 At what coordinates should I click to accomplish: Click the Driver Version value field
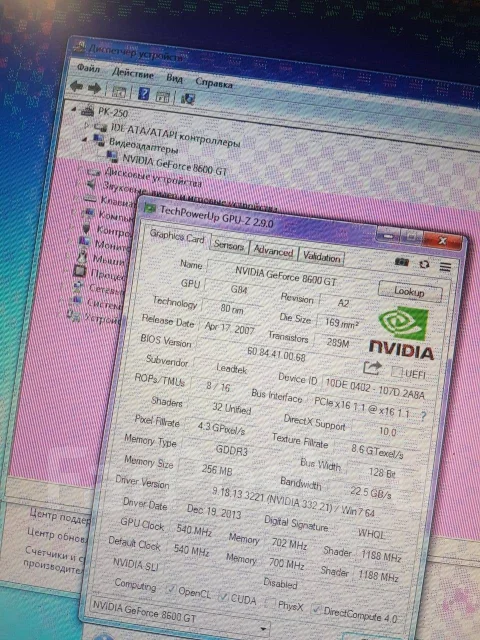click(293, 501)
